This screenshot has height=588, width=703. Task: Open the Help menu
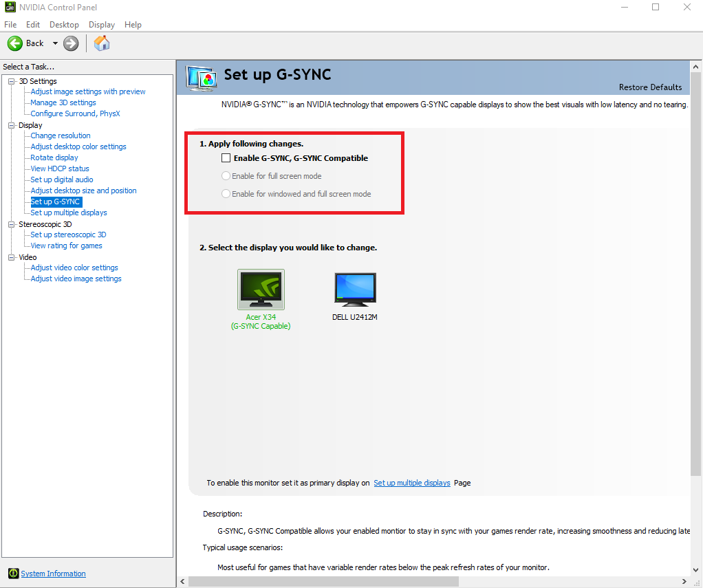click(133, 25)
